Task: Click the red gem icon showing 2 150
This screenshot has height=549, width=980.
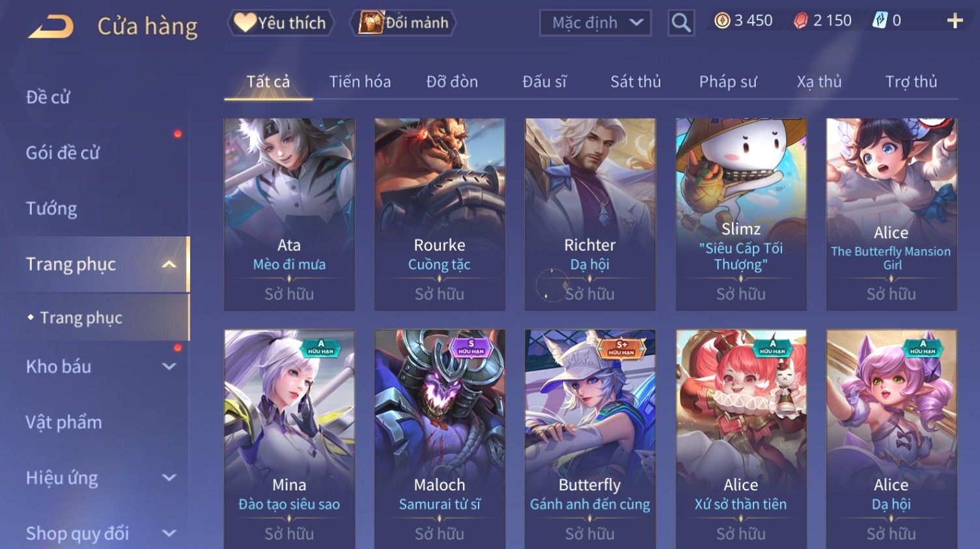Action: (800, 21)
